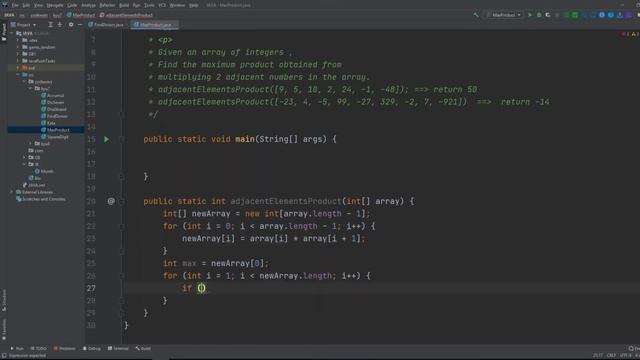Open the Run tool window button
This screenshot has height=360, width=640.
(17, 349)
